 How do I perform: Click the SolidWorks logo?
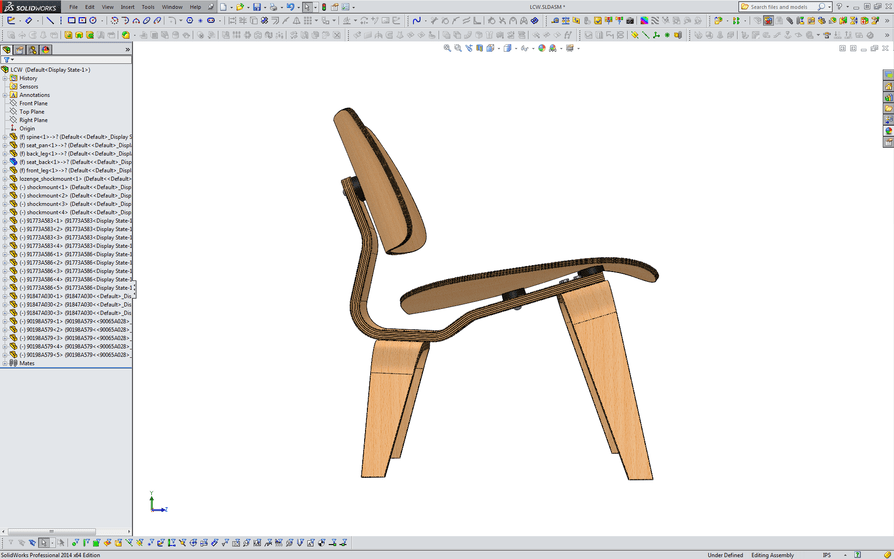coord(30,7)
